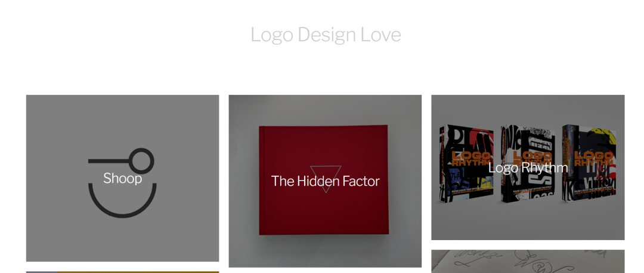The height and width of the screenshot is (273, 644).
Task: Click the right Logo Rhythm book cover
Action: click(589, 164)
